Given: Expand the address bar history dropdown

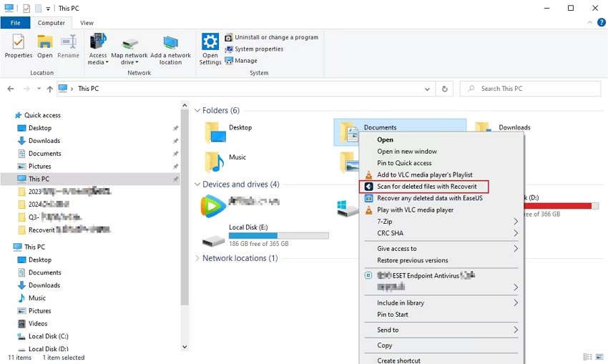Looking at the screenshot, I should (427, 89).
